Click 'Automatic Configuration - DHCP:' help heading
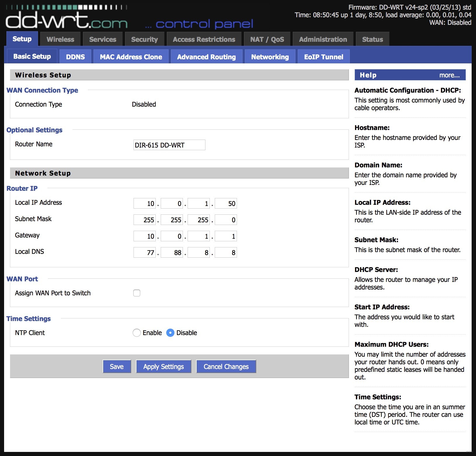The image size is (476, 456). (x=408, y=90)
